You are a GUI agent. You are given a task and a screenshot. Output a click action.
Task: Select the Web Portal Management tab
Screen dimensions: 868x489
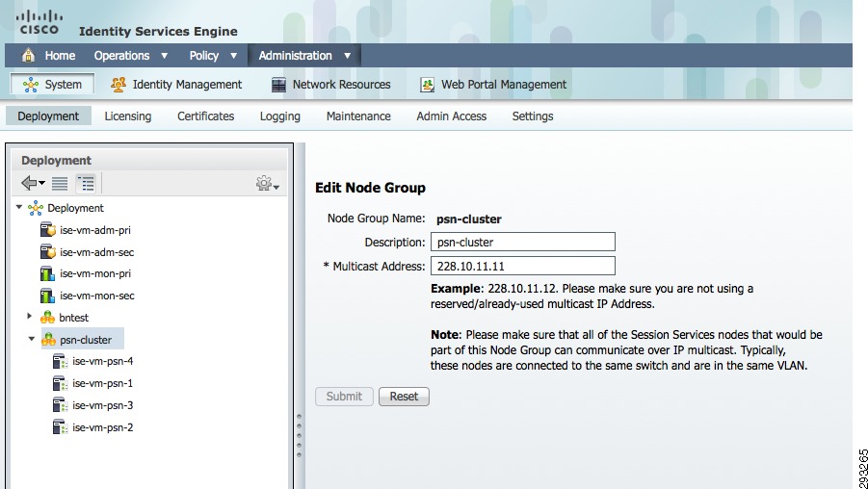point(493,84)
